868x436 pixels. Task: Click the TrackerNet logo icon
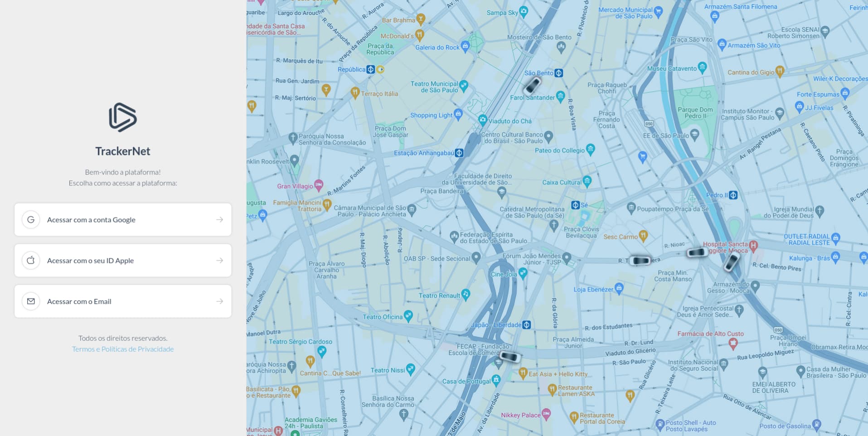122,117
